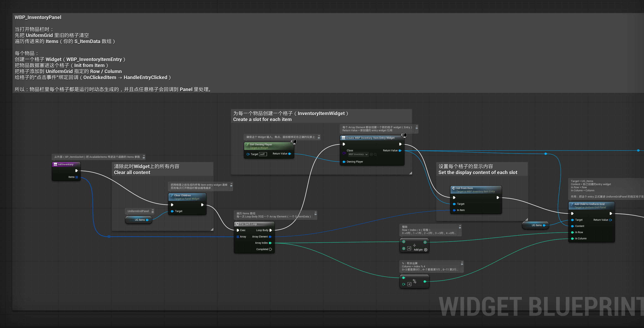Click the Array Index output pin

pyautogui.click(x=270, y=243)
